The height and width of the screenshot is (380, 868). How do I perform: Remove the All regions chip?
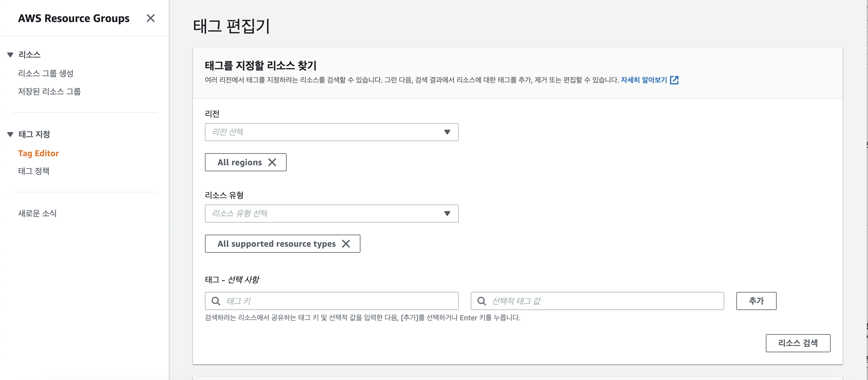point(272,163)
